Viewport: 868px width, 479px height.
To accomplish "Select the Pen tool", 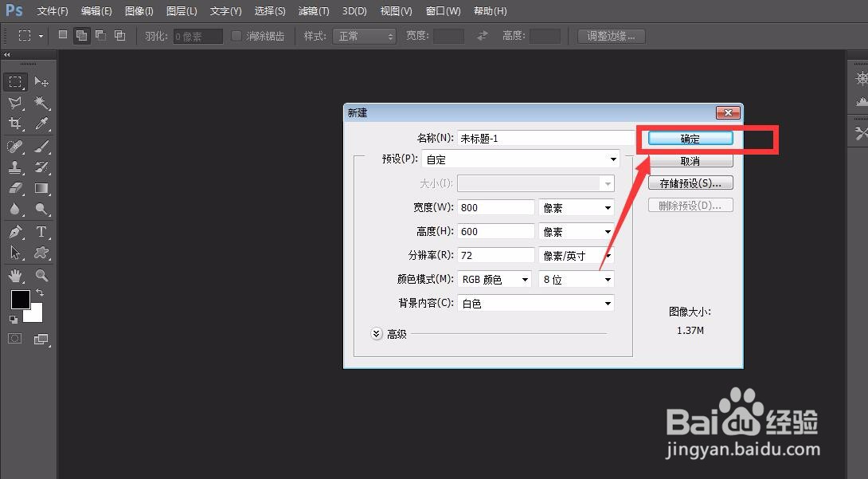I will [x=16, y=231].
